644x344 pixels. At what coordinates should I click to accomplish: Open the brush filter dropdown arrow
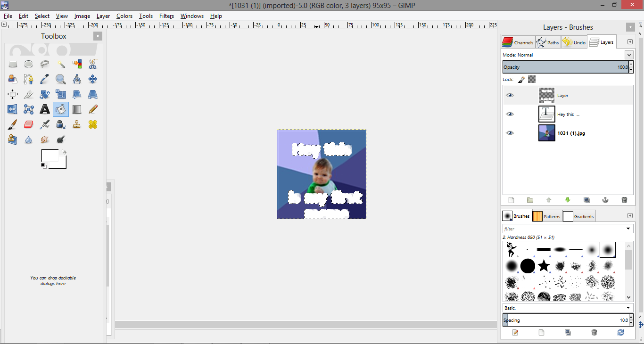pyautogui.click(x=628, y=229)
